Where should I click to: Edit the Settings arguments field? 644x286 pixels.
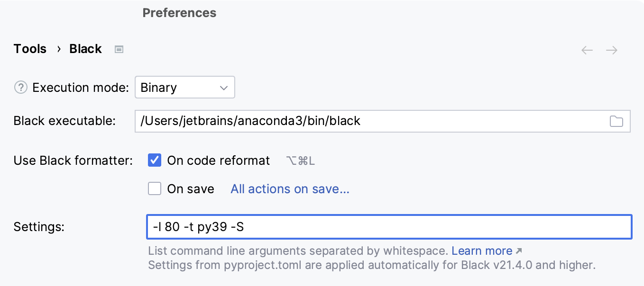[x=332, y=226]
